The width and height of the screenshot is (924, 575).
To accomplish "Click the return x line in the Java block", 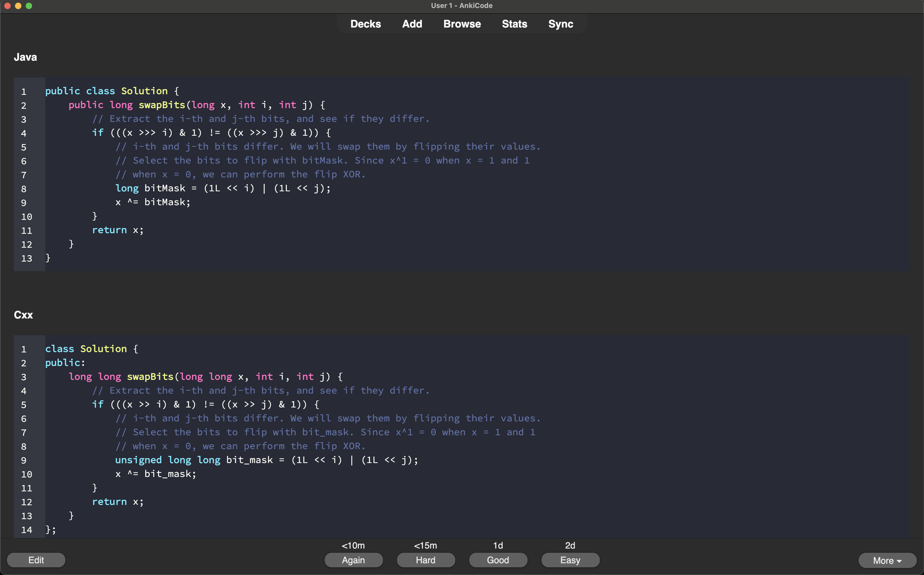I will [x=118, y=230].
